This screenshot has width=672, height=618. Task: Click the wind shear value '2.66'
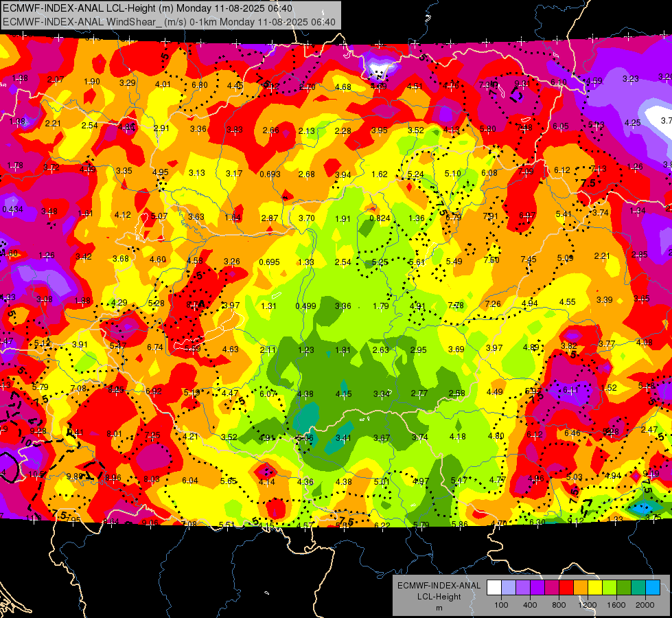click(270, 130)
